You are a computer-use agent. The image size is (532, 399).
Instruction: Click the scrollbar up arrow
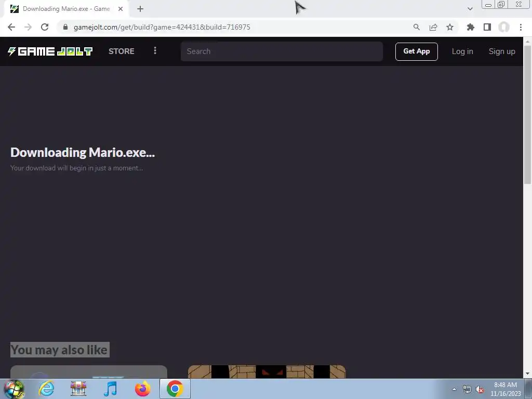click(x=528, y=42)
